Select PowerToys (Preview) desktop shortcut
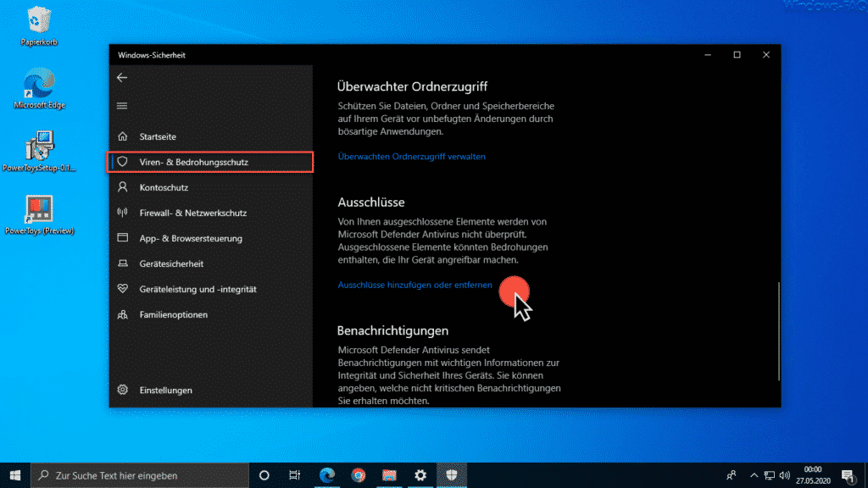The width and height of the screenshot is (868, 488). pos(39,214)
